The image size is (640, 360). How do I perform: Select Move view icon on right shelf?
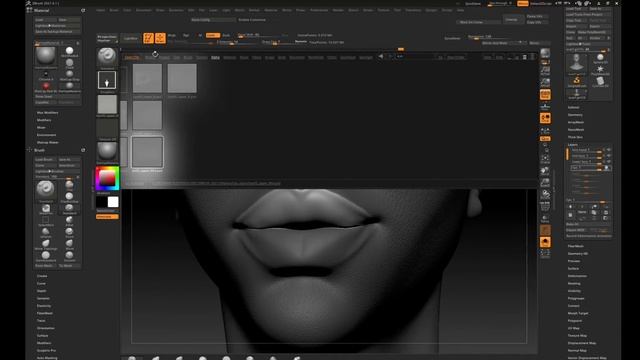pos(545,171)
